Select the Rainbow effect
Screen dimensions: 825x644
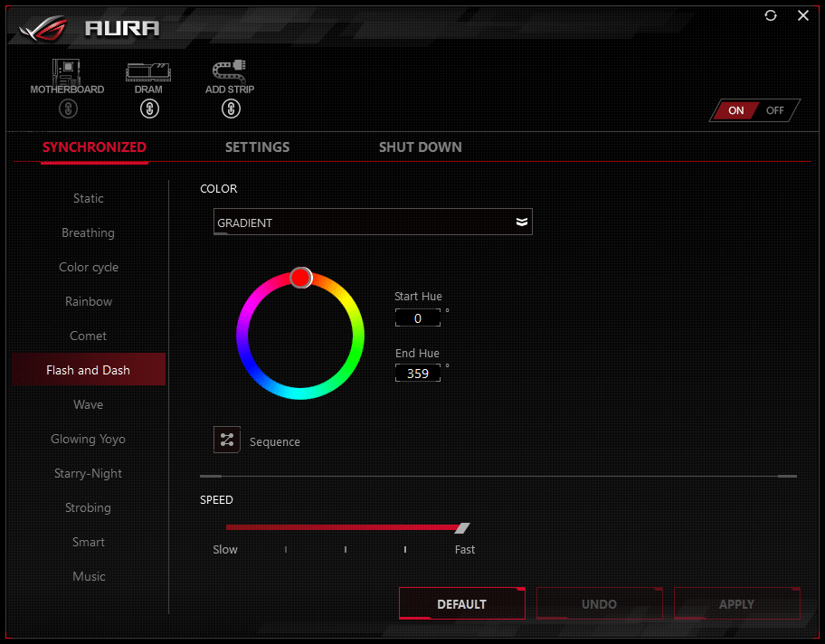pyautogui.click(x=89, y=301)
